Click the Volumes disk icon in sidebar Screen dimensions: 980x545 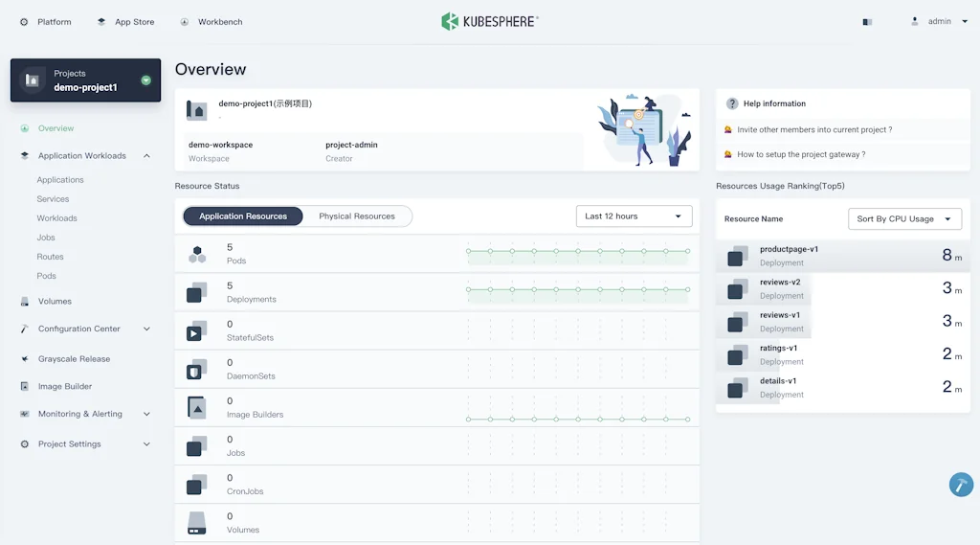click(25, 302)
